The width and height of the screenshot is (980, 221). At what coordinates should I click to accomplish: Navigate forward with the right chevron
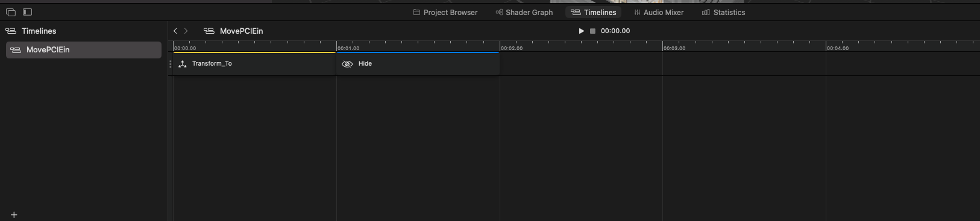click(x=186, y=31)
